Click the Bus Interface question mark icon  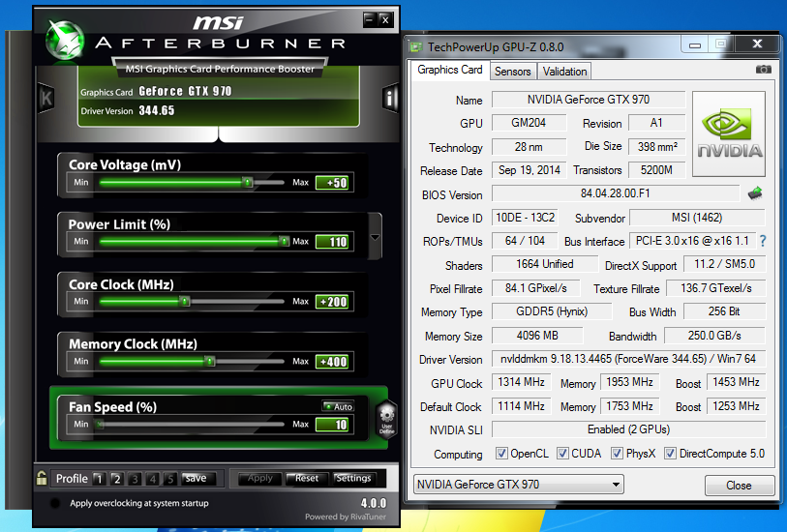[x=763, y=241]
